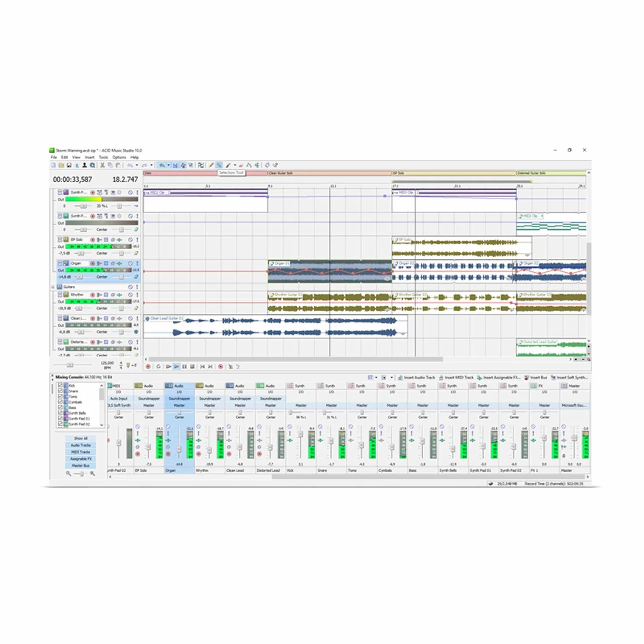This screenshot has height=644, width=644.
Task: Click Insert Bus button
Action: click(x=536, y=377)
